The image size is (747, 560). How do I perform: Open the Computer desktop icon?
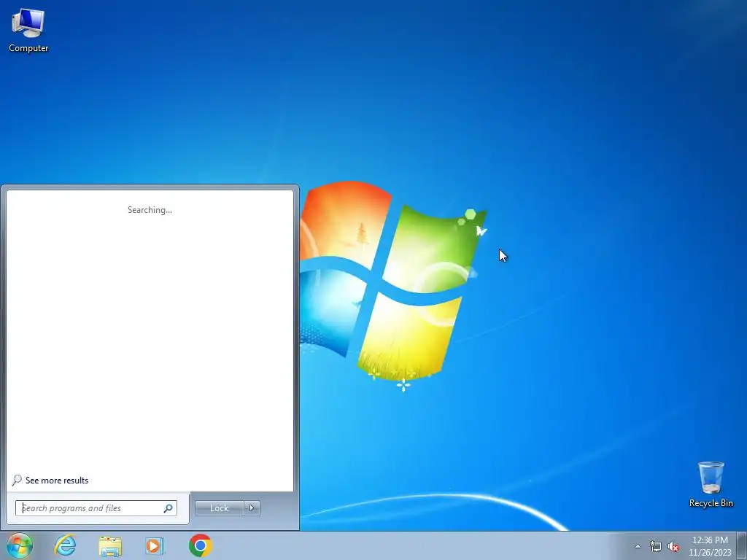pos(28,31)
